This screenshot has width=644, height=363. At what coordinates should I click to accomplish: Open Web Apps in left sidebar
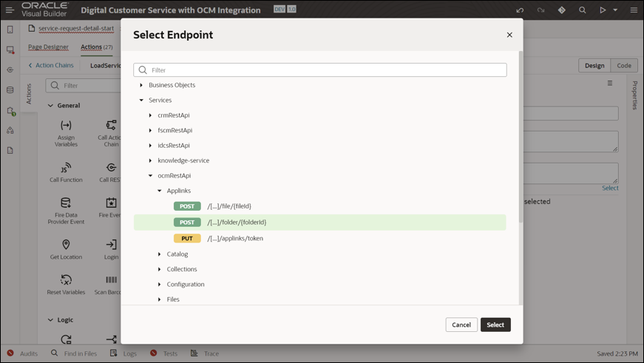coord(10,50)
